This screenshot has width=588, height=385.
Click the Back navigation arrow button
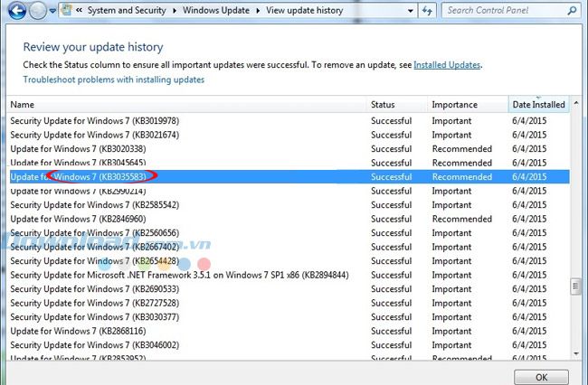[x=17, y=11]
